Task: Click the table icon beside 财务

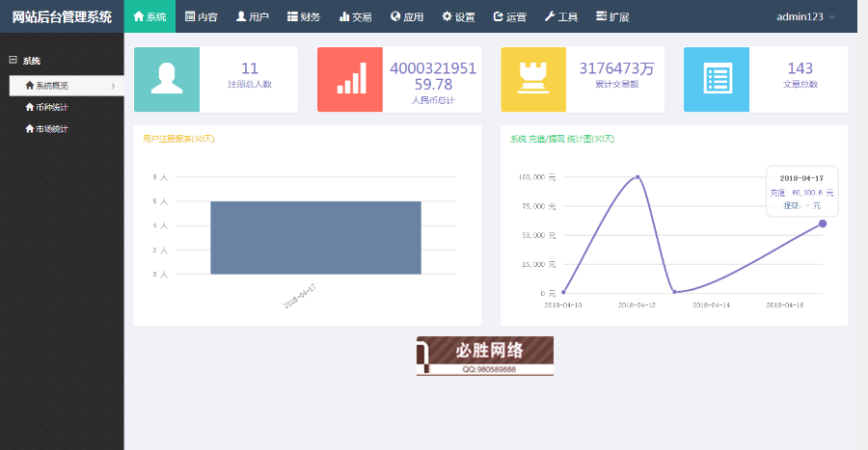Action: (x=292, y=16)
